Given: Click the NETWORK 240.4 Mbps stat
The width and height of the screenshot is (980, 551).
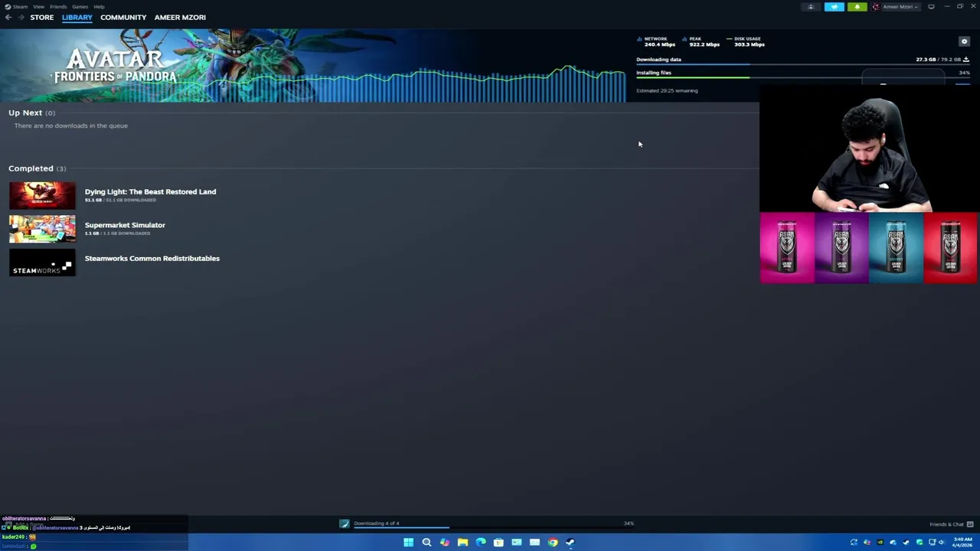Looking at the screenshot, I should pyautogui.click(x=657, y=41).
